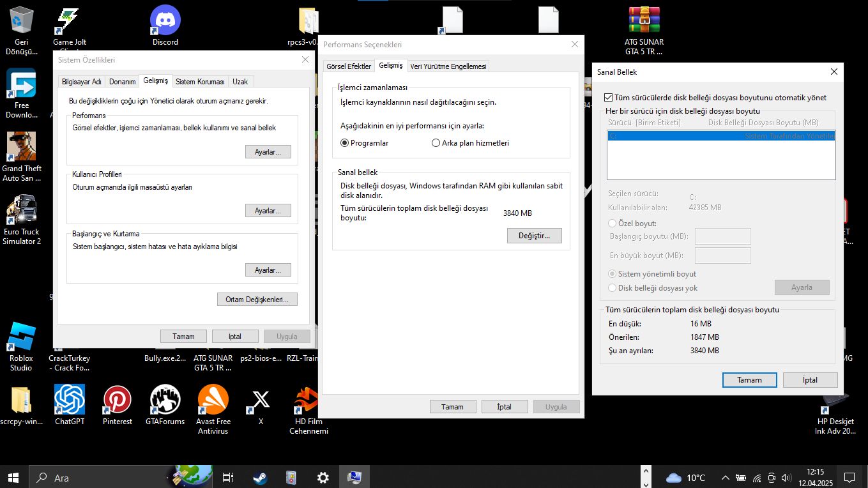The width and height of the screenshot is (868, 488).
Task: Select the ATG SUNAR GTA 5 WinRAR archive at top
Action: click(x=644, y=31)
